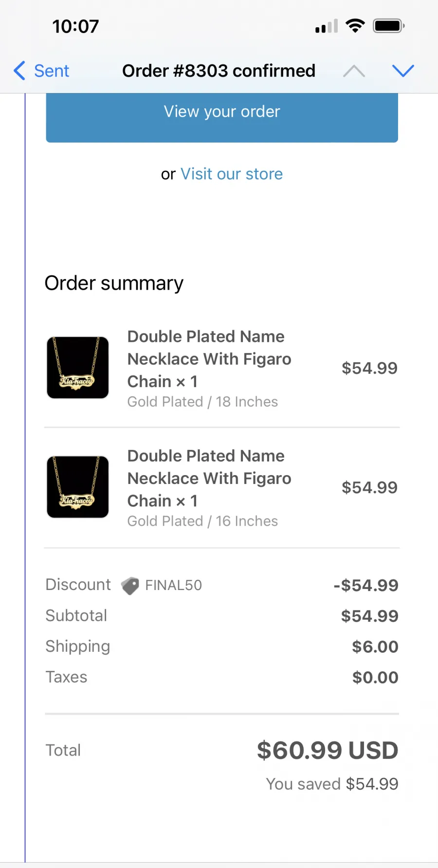Select the second necklace item with 16 Inches
This screenshot has height=868, width=438.
[x=222, y=488]
